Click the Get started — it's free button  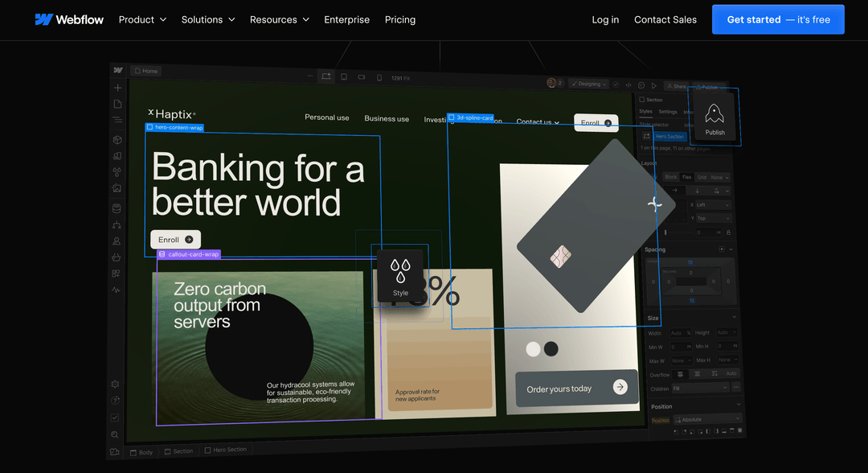[777, 19]
